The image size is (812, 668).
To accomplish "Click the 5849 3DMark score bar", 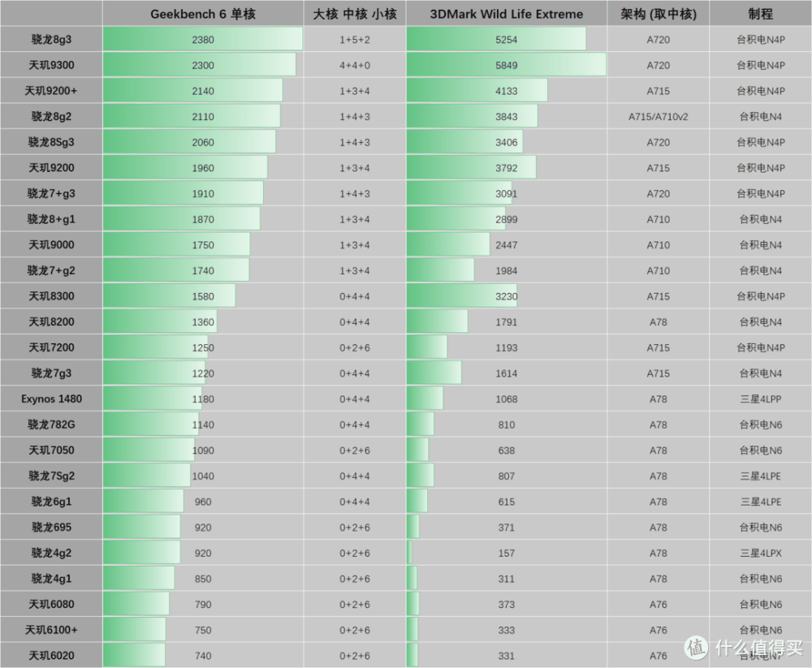I will click(507, 65).
